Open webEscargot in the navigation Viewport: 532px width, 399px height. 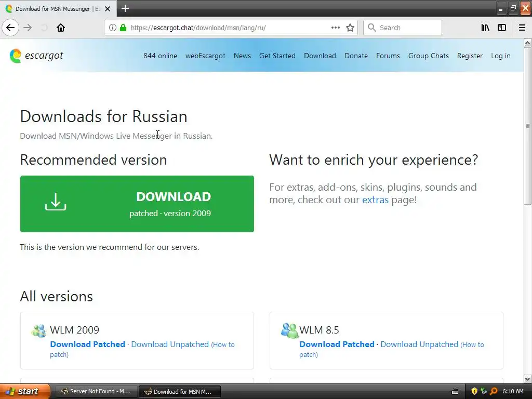205,56
